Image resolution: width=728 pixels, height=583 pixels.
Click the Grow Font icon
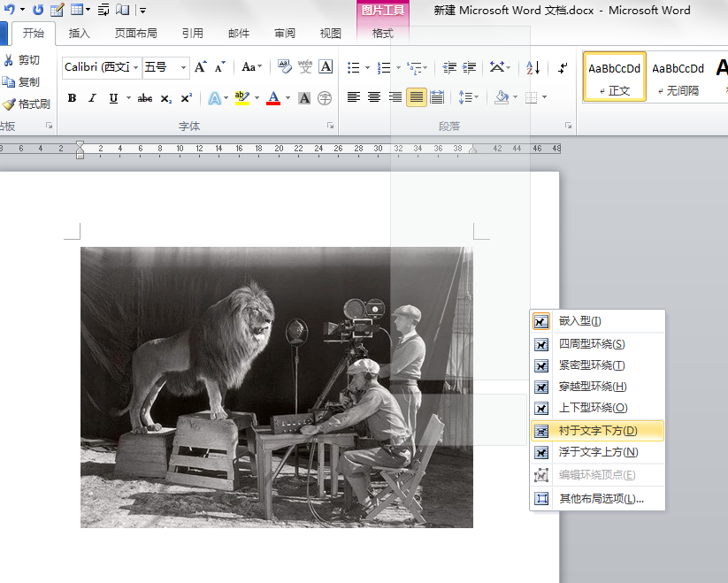click(201, 67)
